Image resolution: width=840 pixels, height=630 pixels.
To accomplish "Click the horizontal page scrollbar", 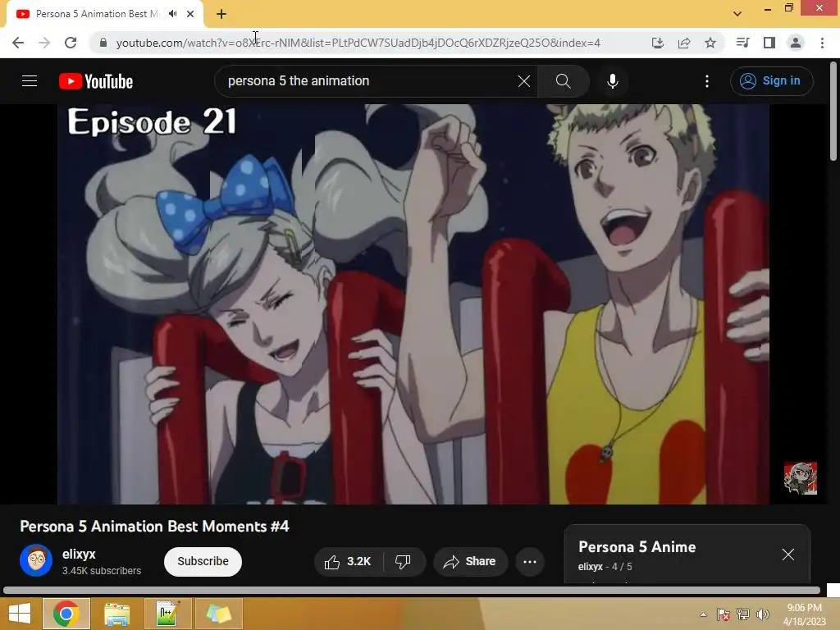I will 412,591.
